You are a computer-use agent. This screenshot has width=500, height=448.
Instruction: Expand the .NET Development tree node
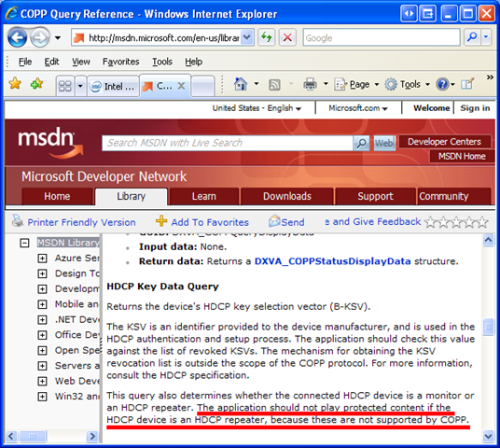click(x=42, y=319)
